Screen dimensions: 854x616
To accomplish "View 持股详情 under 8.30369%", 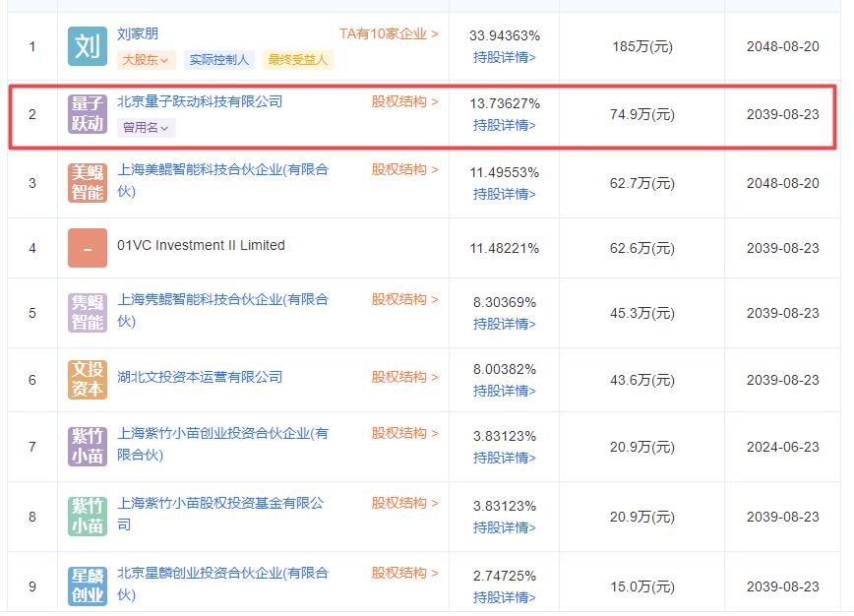I will click(x=505, y=324).
